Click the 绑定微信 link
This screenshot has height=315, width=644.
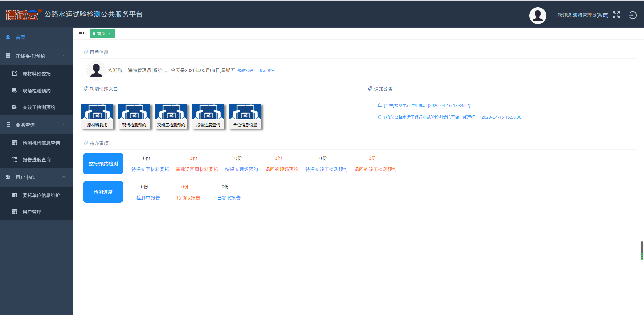(x=266, y=71)
